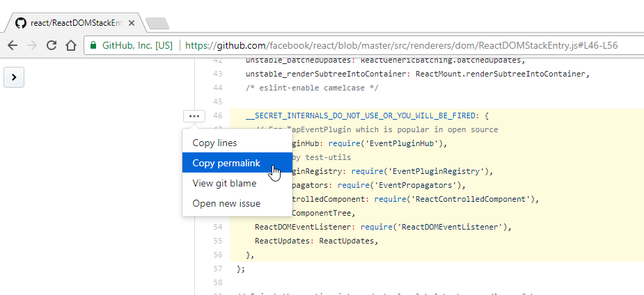Select Open new issue

(237, 203)
